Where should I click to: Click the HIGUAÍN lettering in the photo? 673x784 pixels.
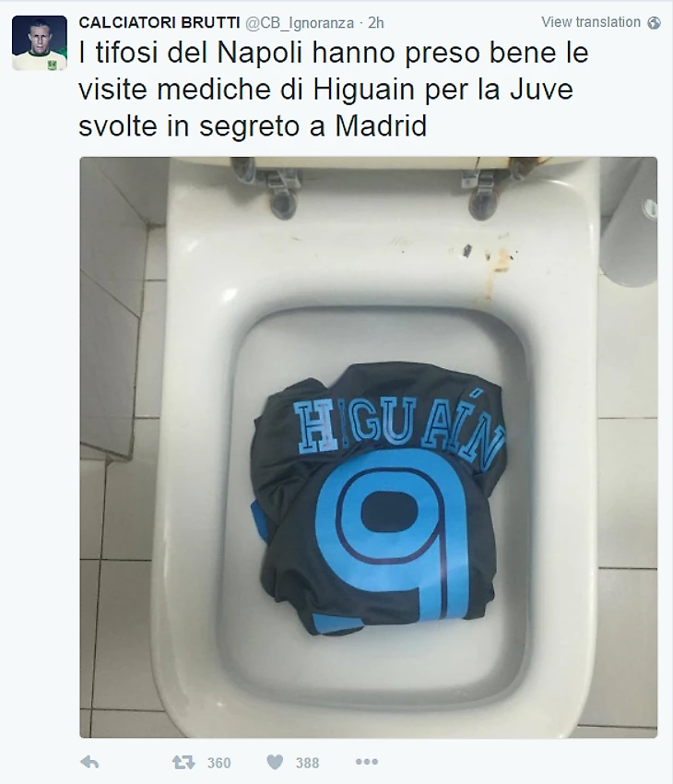400,429
